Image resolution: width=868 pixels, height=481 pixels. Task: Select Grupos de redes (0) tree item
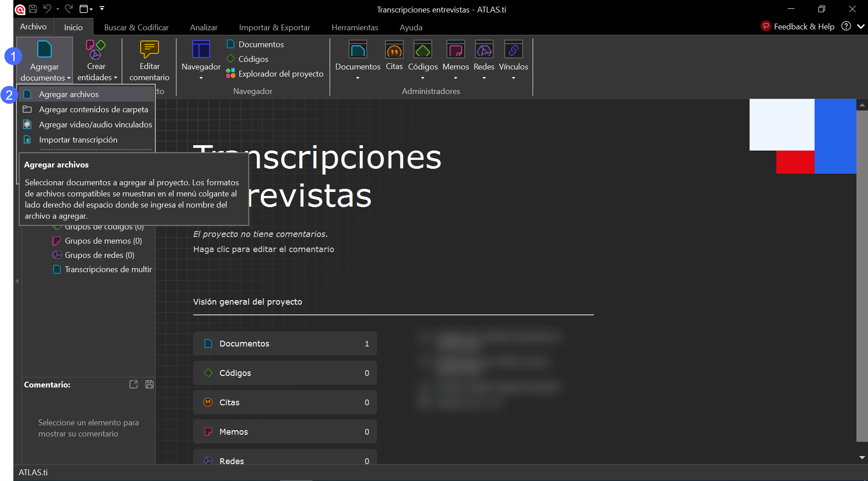point(93,255)
